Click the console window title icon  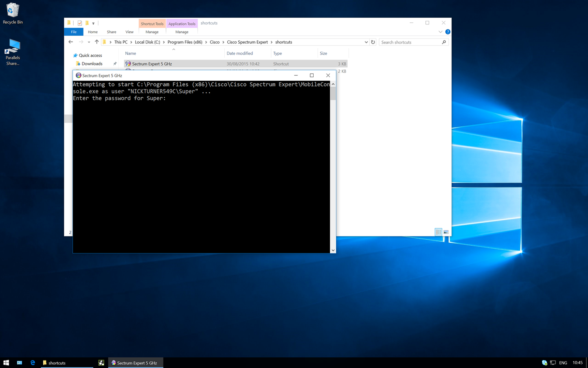click(x=78, y=75)
